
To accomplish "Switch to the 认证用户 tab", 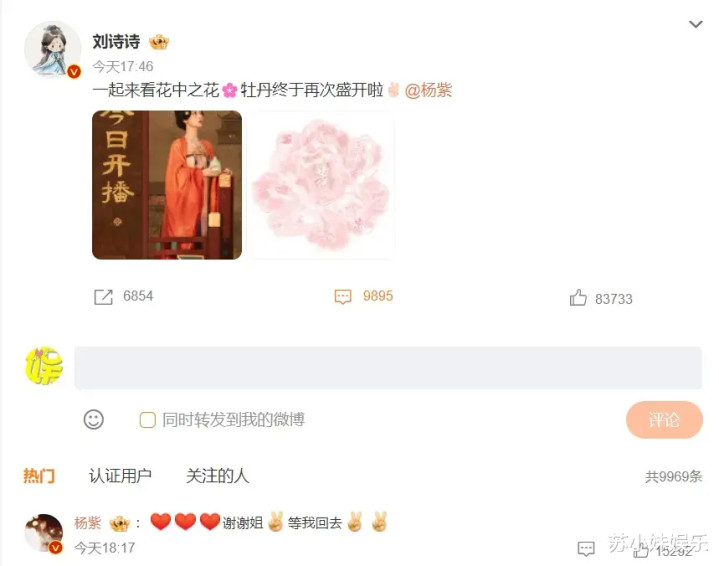I will [120, 476].
